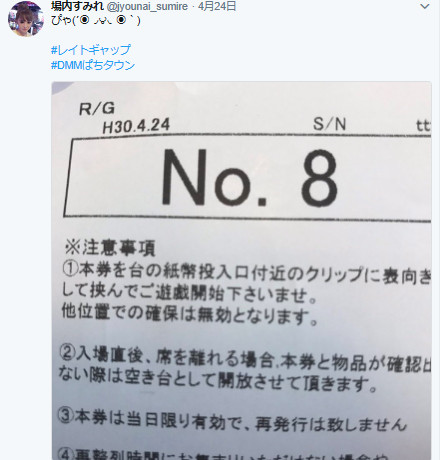
Task: Follow the #レイトギャップ hashtag
Action: click(x=91, y=50)
